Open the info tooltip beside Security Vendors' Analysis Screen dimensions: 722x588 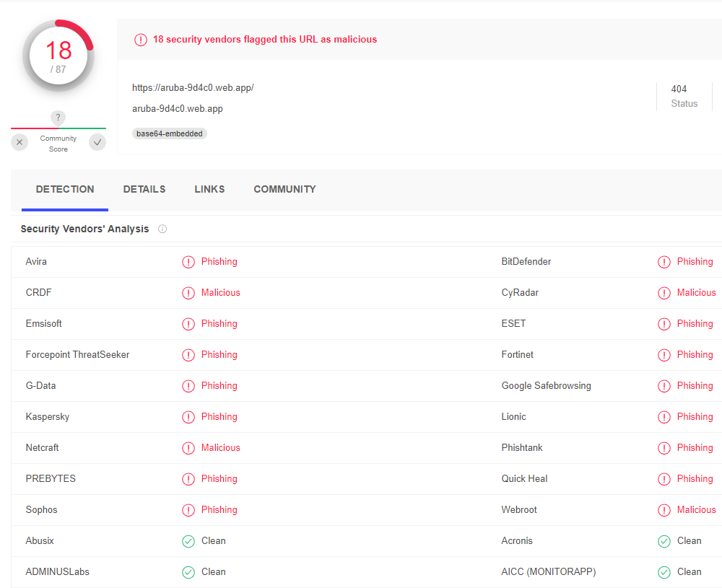tap(162, 229)
